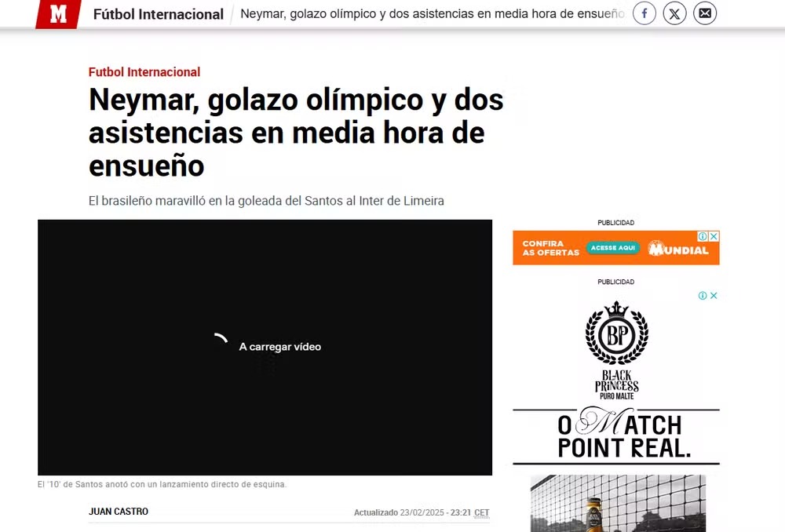Open the 'O Match Point Real' ad text

point(616,436)
